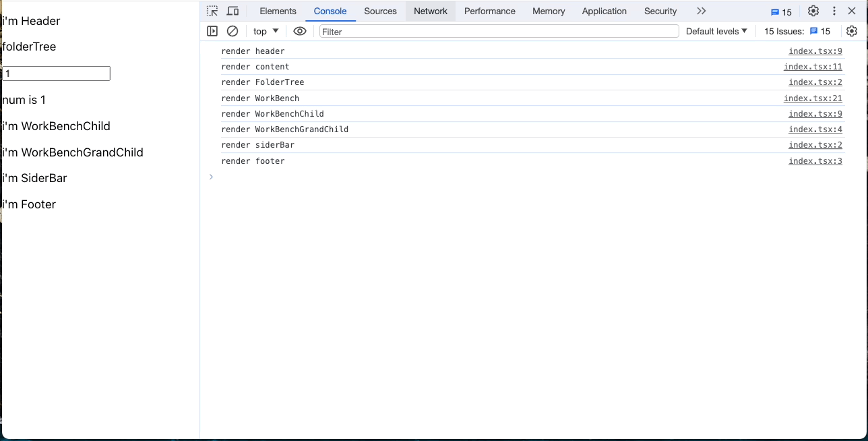Click the "i'm WorkBenchChild" text
This screenshot has height=441, width=868.
[x=56, y=126]
